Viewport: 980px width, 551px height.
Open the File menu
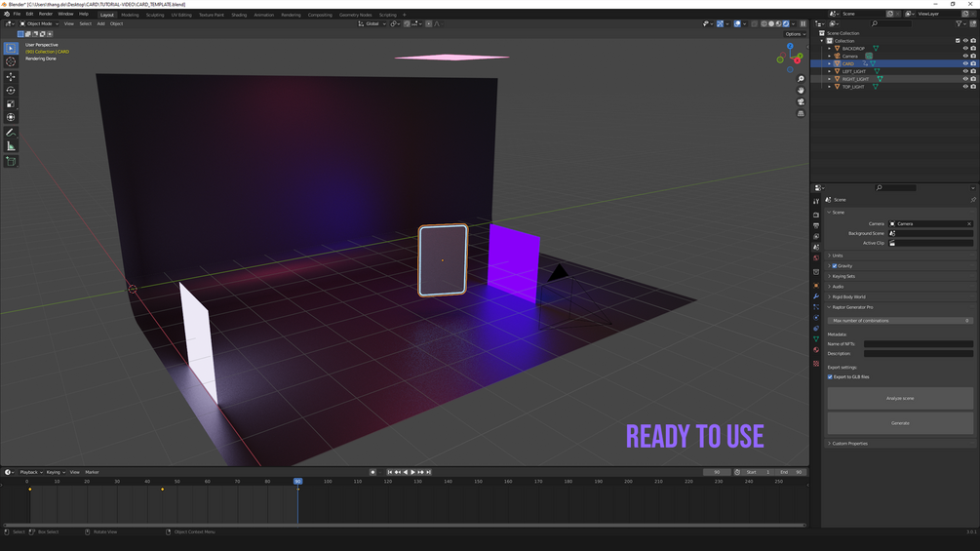point(17,14)
